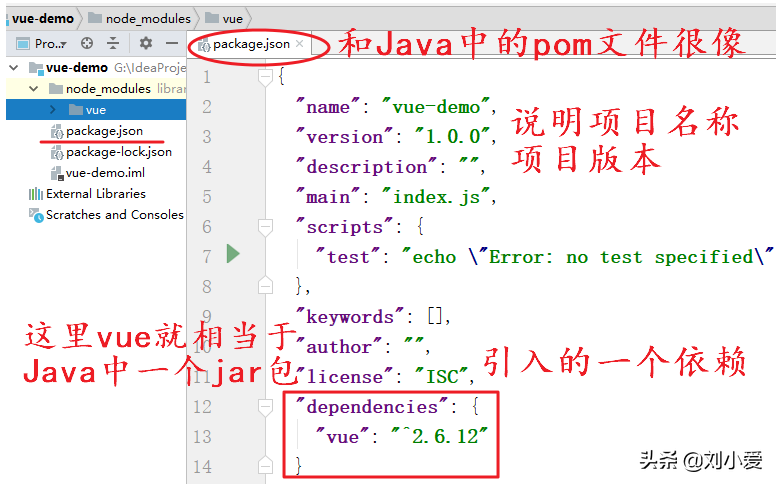Click the package-lock.json file icon
776x484 pixels.
tap(56, 152)
